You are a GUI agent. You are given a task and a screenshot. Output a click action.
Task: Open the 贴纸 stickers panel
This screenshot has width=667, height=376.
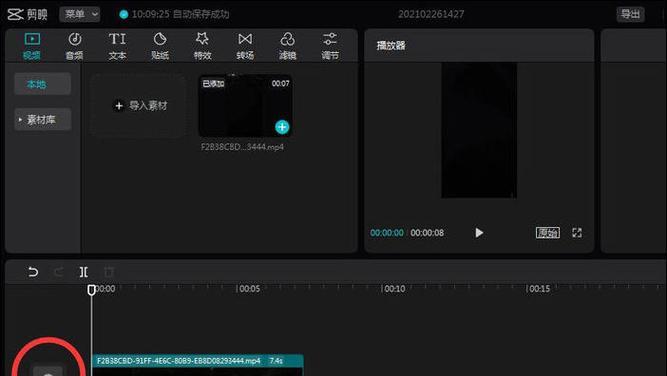coord(160,46)
